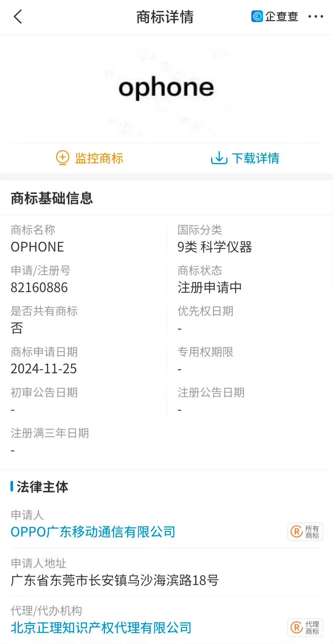Select application date 2024-11-25
This screenshot has width=333, height=644.
(44, 369)
